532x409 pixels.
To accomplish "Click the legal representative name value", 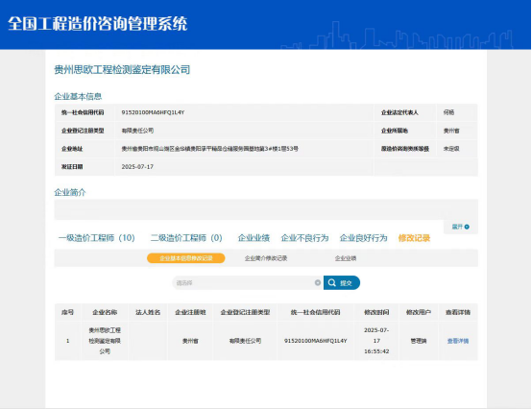I will click(x=448, y=112).
